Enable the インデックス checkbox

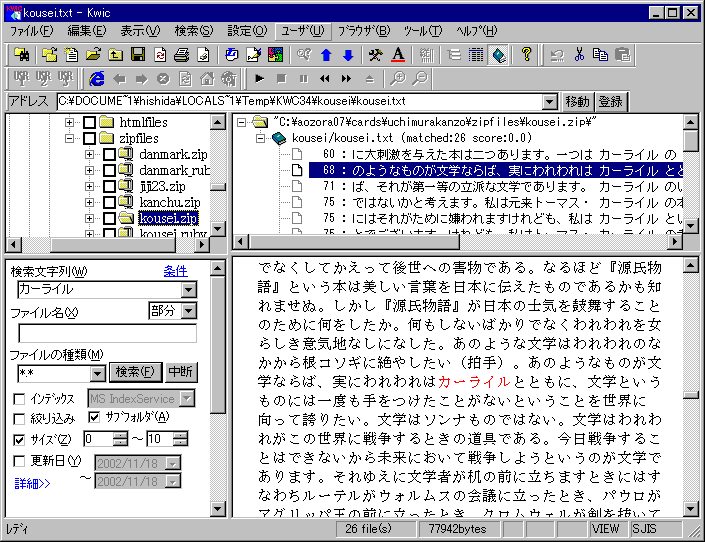(19, 399)
